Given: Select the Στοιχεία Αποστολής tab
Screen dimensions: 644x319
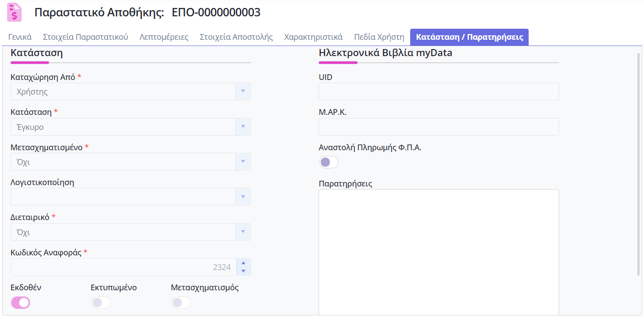Looking at the screenshot, I should (x=236, y=37).
